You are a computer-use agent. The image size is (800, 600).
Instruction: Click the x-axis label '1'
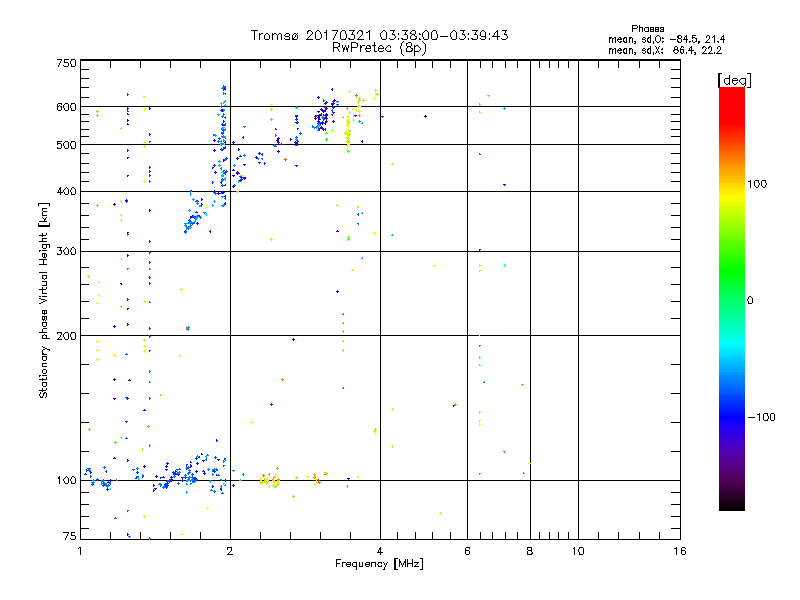point(80,551)
